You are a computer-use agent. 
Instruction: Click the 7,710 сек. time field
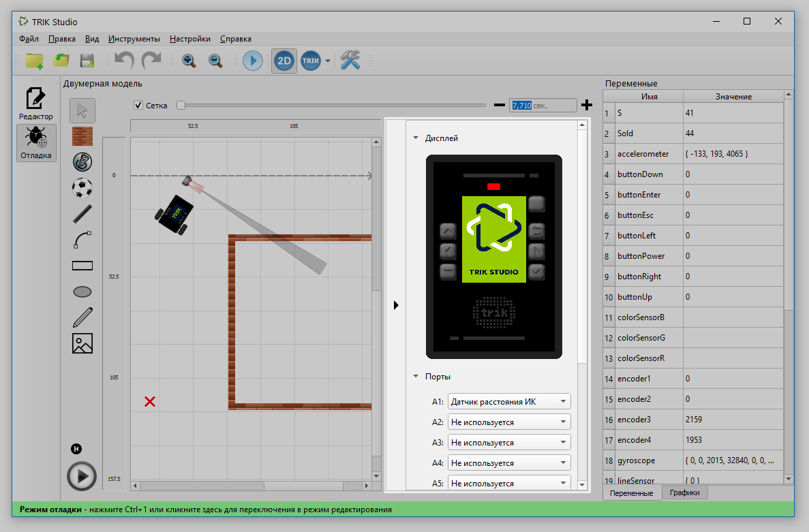pyautogui.click(x=543, y=105)
